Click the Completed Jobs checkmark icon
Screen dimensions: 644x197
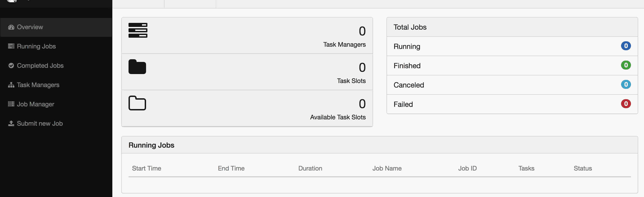coord(11,66)
